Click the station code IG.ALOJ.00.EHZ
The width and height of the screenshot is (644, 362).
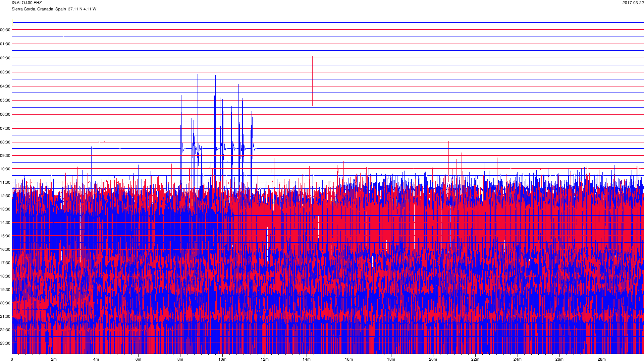point(27,3)
